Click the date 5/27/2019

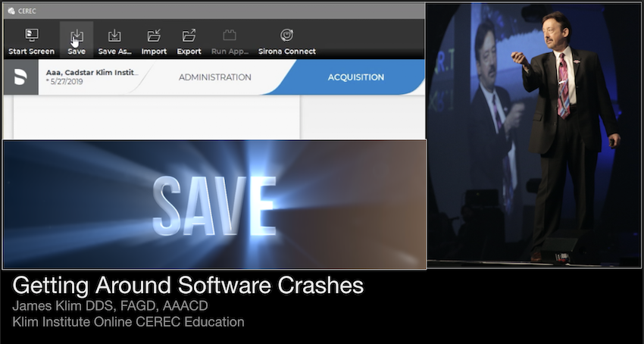tap(66, 81)
